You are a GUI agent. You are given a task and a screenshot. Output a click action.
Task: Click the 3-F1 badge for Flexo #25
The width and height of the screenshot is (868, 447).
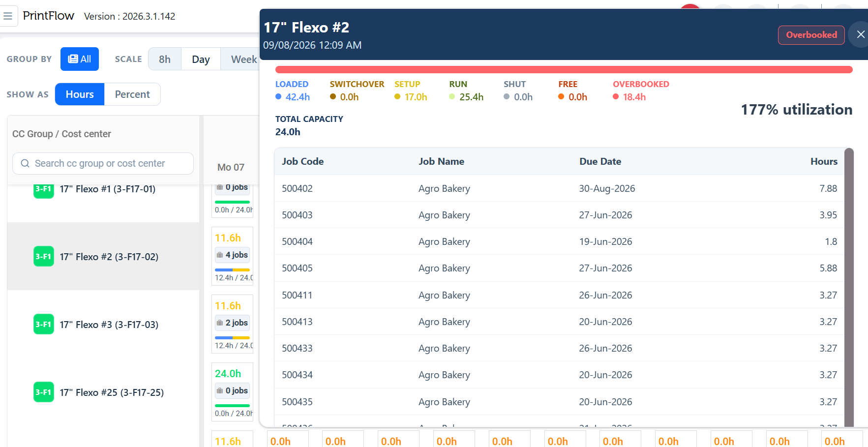tap(44, 392)
